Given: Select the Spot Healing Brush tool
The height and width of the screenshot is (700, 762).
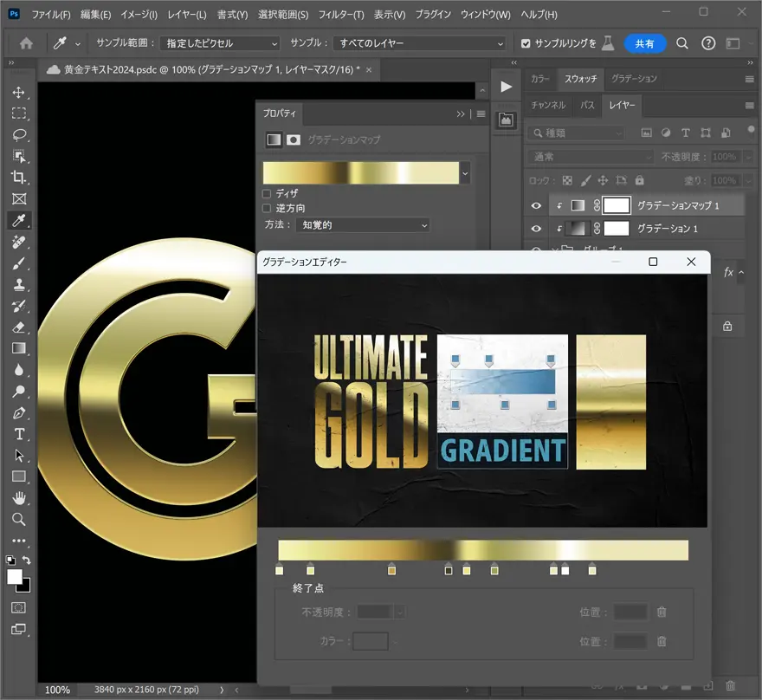Looking at the screenshot, I should (19, 242).
